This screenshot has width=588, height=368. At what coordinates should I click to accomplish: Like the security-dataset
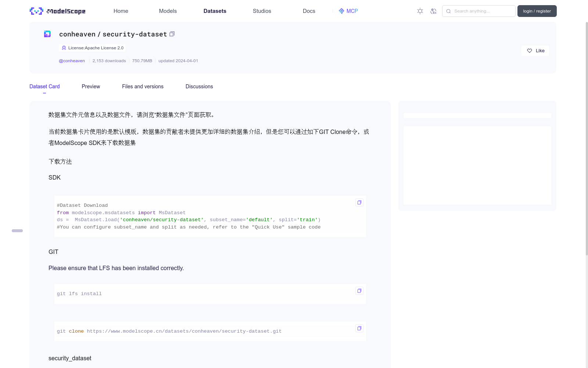535,51
